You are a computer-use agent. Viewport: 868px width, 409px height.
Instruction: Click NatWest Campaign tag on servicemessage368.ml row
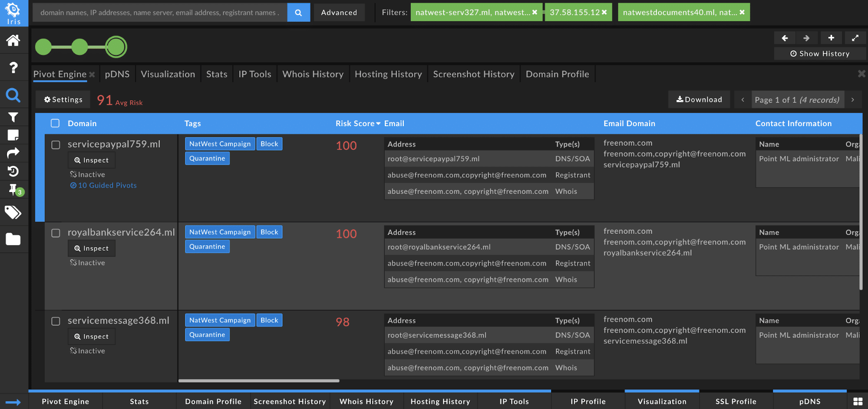pyautogui.click(x=220, y=320)
